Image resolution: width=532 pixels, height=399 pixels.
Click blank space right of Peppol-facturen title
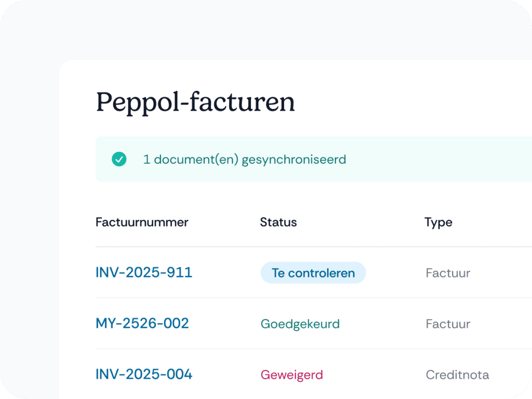pos(416,102)
